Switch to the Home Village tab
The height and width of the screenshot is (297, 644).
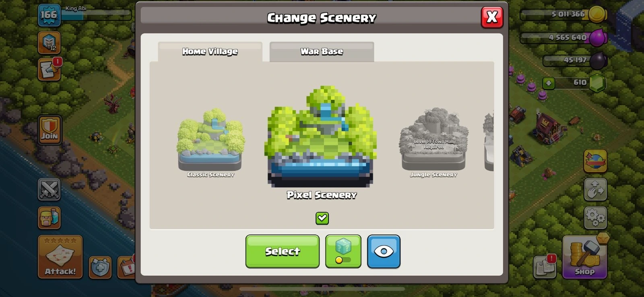pos(210,52)
